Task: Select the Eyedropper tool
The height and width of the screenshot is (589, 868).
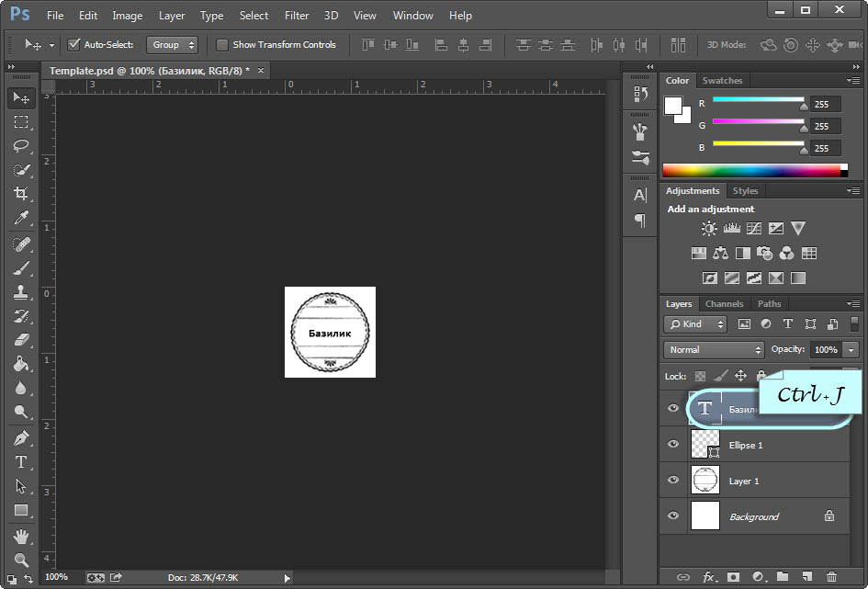Action: [20, 218]
